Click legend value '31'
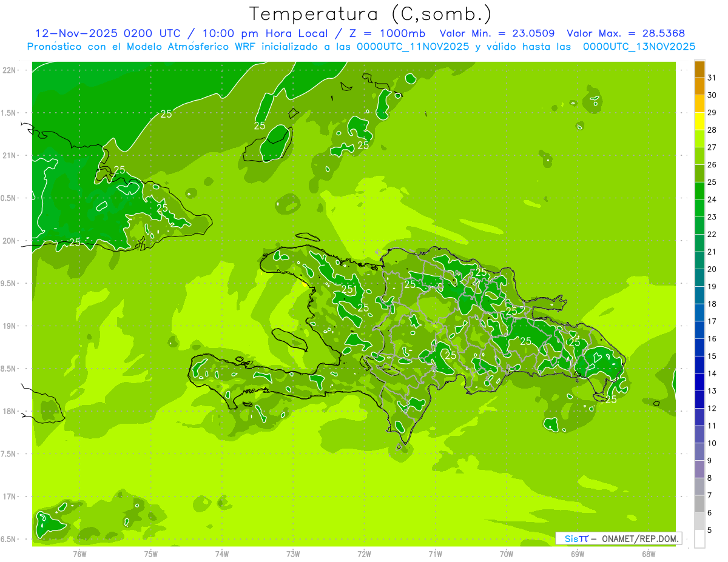 [x=712, y=78]
